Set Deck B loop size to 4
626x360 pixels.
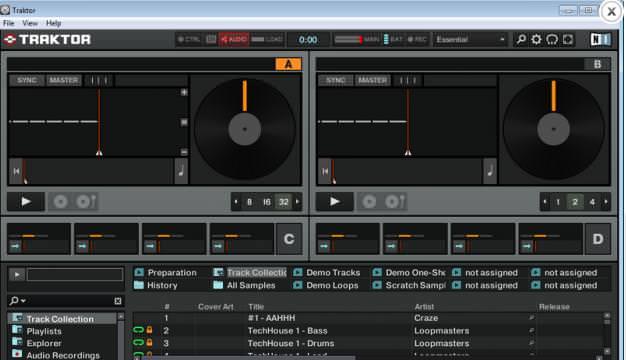[x=592, y=202]
